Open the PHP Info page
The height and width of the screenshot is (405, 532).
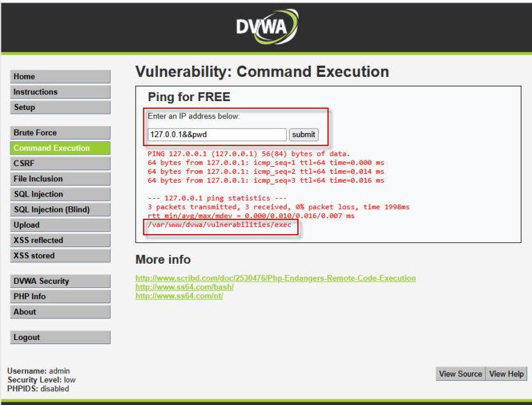(60, 296)
